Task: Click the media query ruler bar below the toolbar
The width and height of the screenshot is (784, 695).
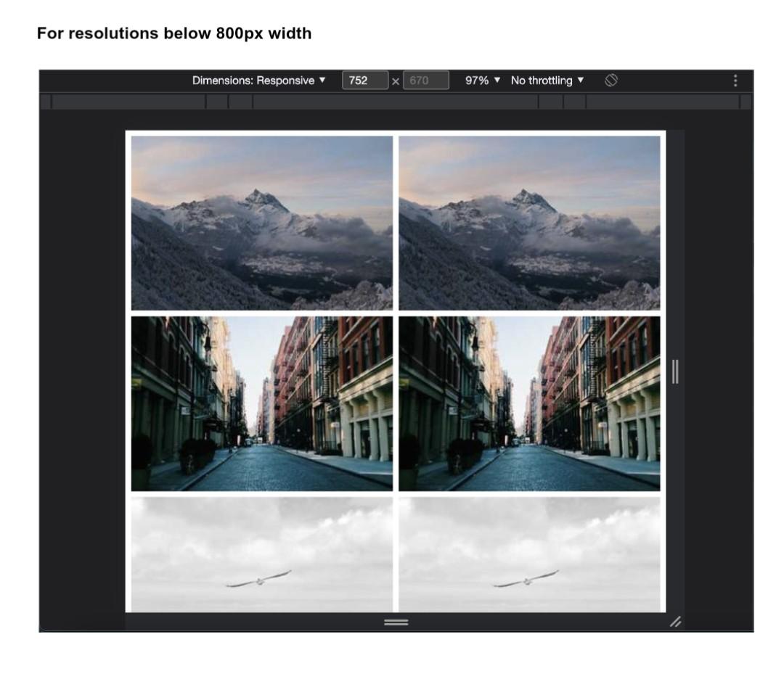Action: tap(393, 103)
